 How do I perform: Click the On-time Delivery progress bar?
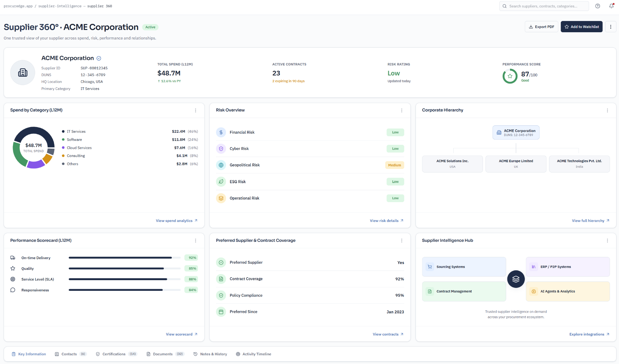(x=124, y=258)
